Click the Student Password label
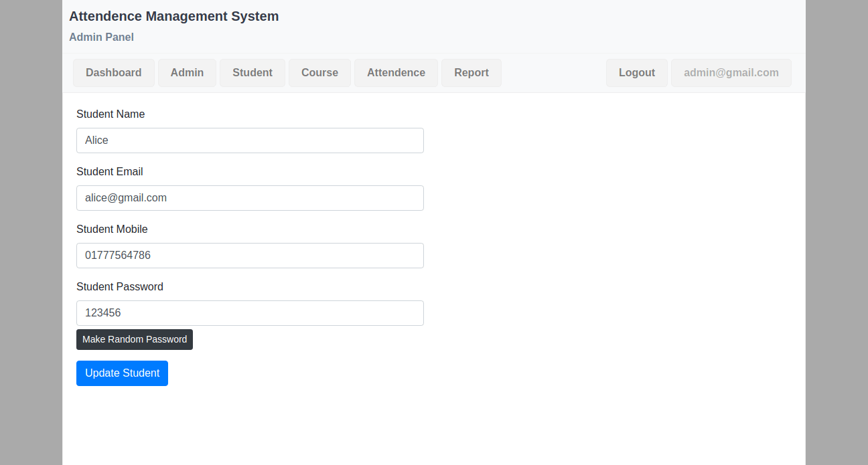 coord(120,287)
